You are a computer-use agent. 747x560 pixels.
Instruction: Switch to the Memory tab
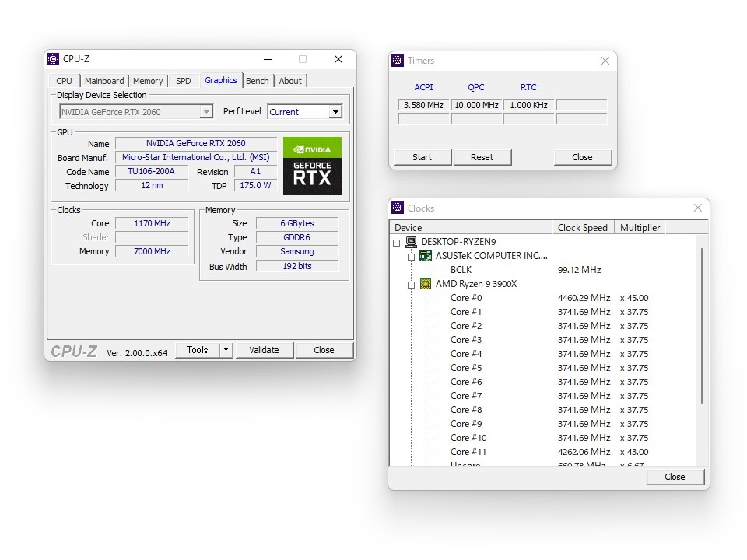pyautogui.click(x=148, y=81)
